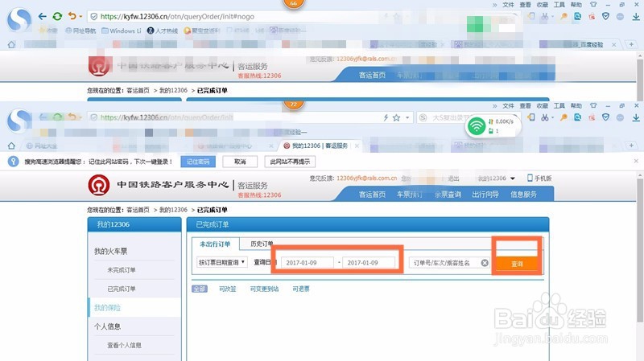Click the shirt skin icon in the lower window's title bar
This screenshot has width=644, height=361.
click(593, 106)
